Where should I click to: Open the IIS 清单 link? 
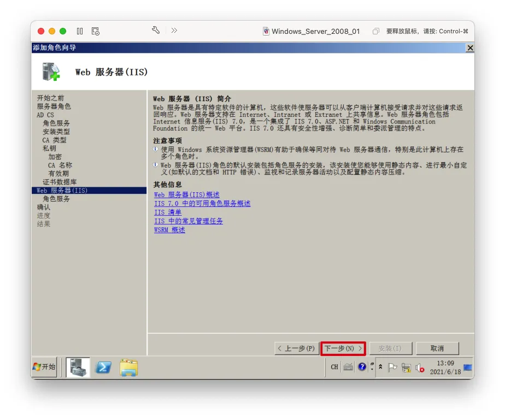coord(168,212)
